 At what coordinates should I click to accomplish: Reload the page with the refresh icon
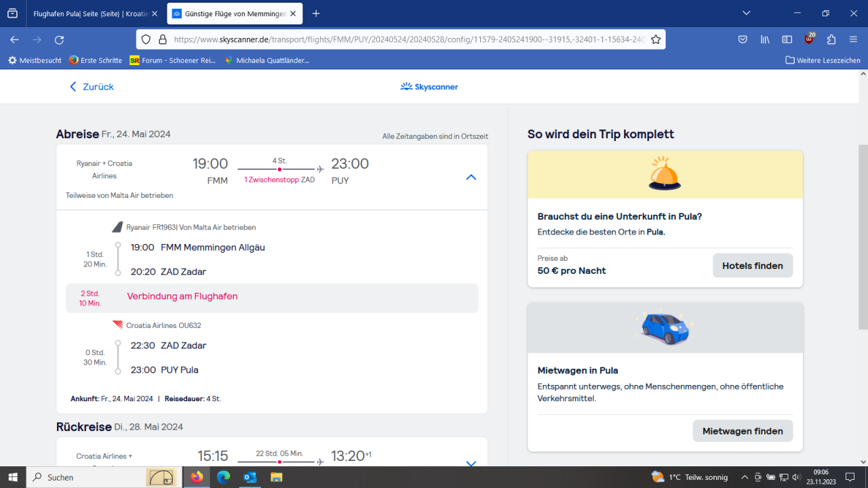coord(59,39)
